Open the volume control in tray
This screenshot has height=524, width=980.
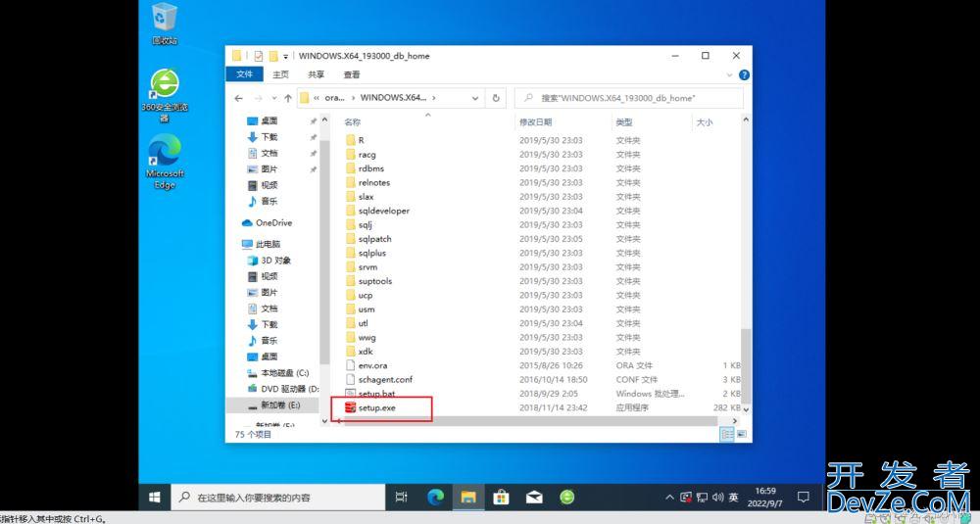(x=718, y=498)
